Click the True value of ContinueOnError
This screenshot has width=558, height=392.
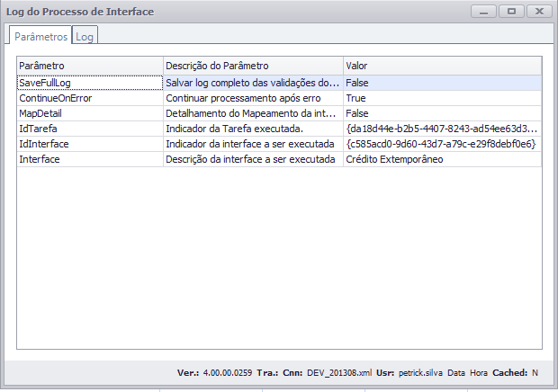pyautogui.click(x=442, y=98)
